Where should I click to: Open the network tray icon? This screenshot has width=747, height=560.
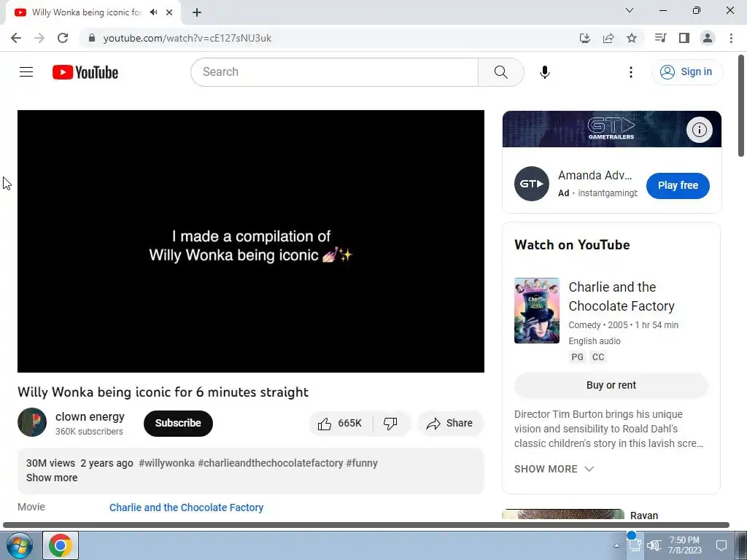pos(634,545)
